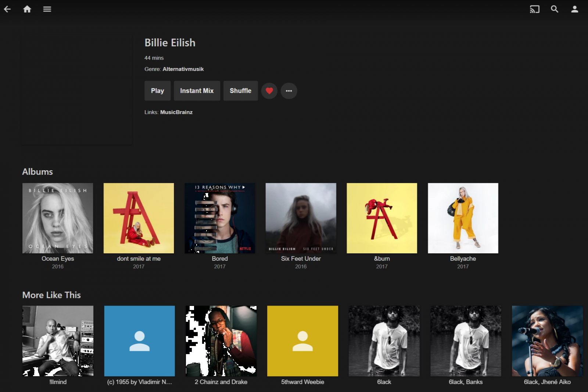Click the 6lack, Banks name

point(466,382)
